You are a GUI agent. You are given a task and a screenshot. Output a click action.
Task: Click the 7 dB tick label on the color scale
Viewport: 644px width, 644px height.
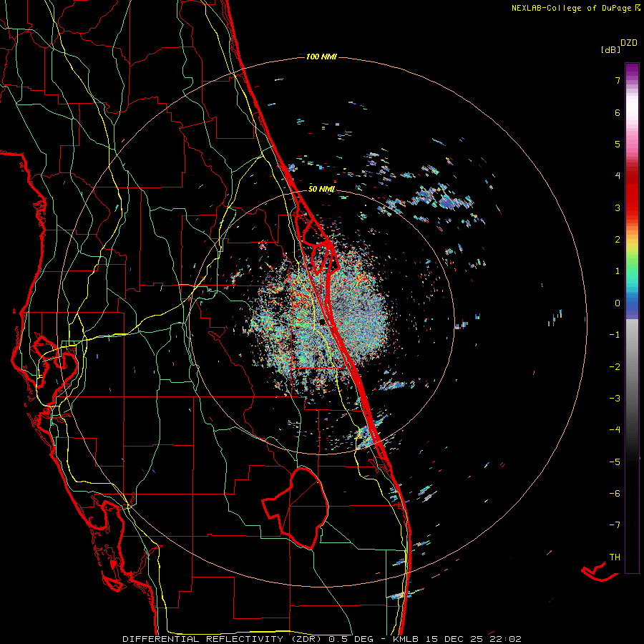pos(618,80)
